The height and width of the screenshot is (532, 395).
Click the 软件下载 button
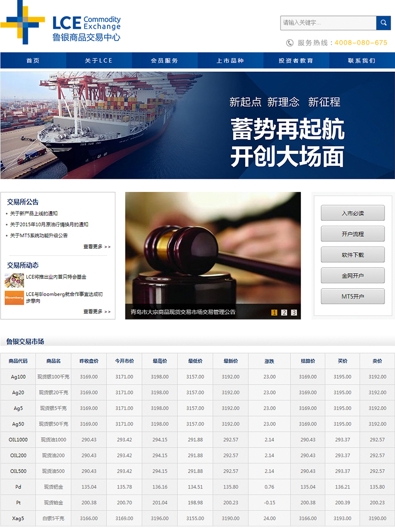click(x=352, y=255)
